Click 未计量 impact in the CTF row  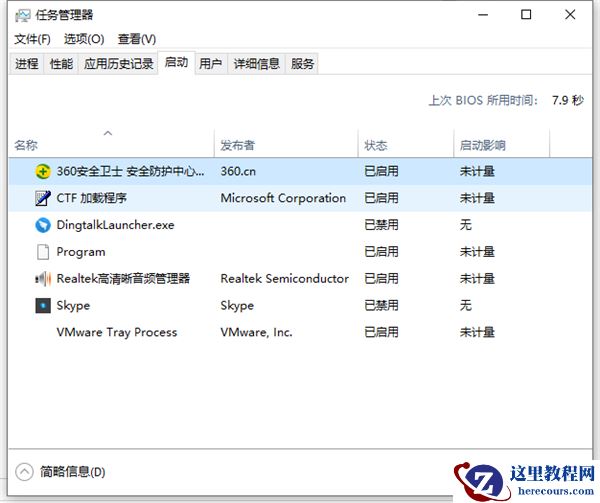click(x=477, y=198)
